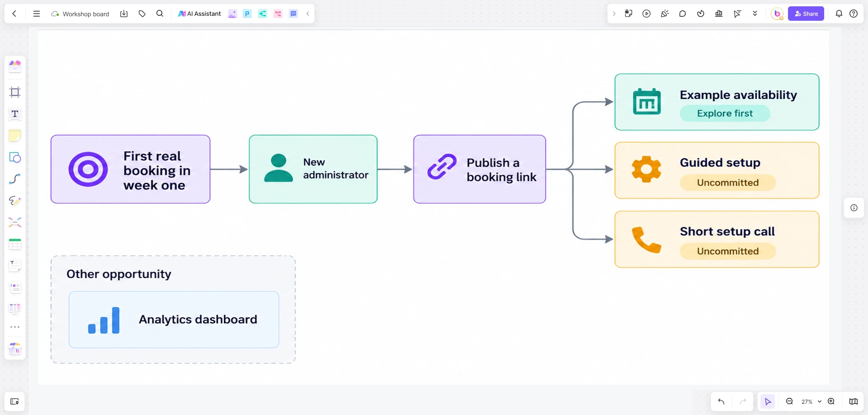Open the voting bar chart icon
This screenshot has width=868, height=415.
(719, 14)
